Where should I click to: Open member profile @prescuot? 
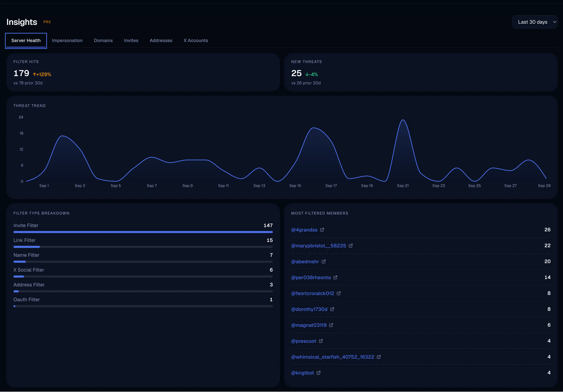304,341
